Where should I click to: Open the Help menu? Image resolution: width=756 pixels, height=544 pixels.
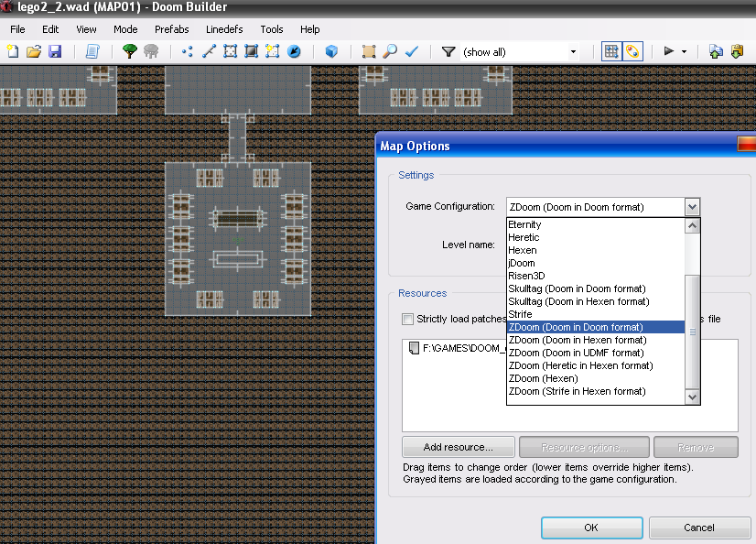pyautogui.click(x=309, y=29)
